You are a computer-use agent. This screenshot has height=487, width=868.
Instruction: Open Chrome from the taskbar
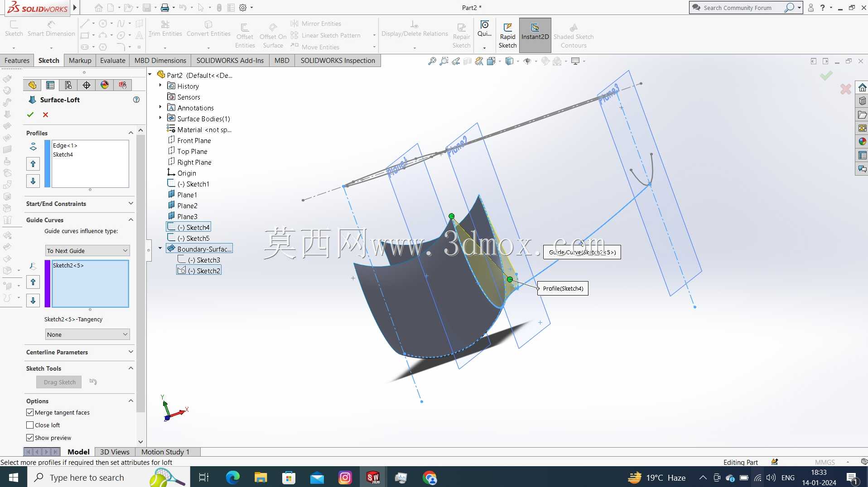pyautogui.click(x=429, y=477)
